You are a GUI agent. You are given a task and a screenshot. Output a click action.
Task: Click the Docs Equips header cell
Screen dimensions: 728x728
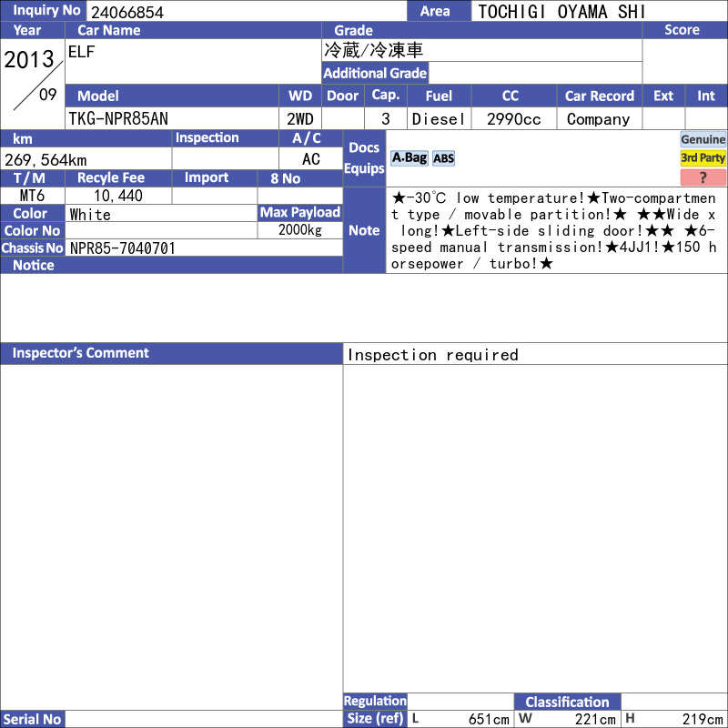(x=364, y=158)
